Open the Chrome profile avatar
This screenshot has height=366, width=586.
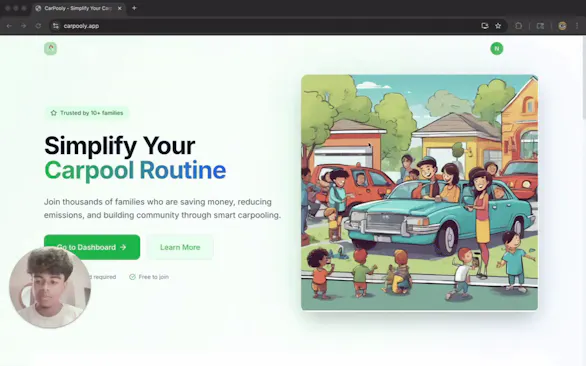click(x=562, y=26)
